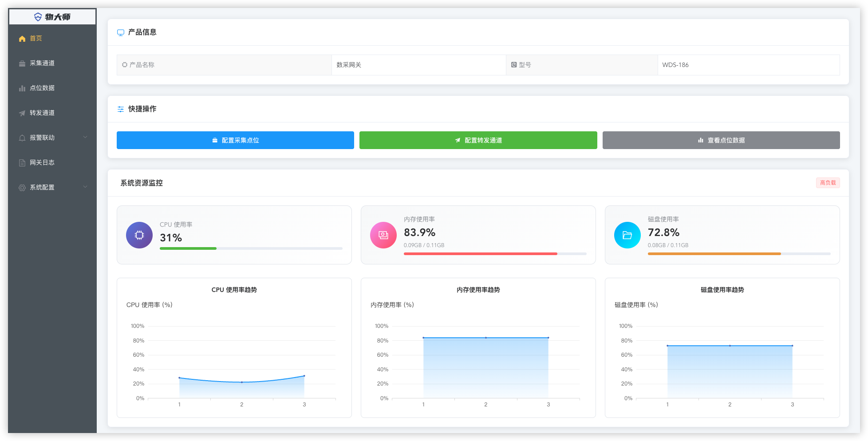868x441 pixels.
Task: Open the 点位数据 menu item
Action: [x=42, y=88]
